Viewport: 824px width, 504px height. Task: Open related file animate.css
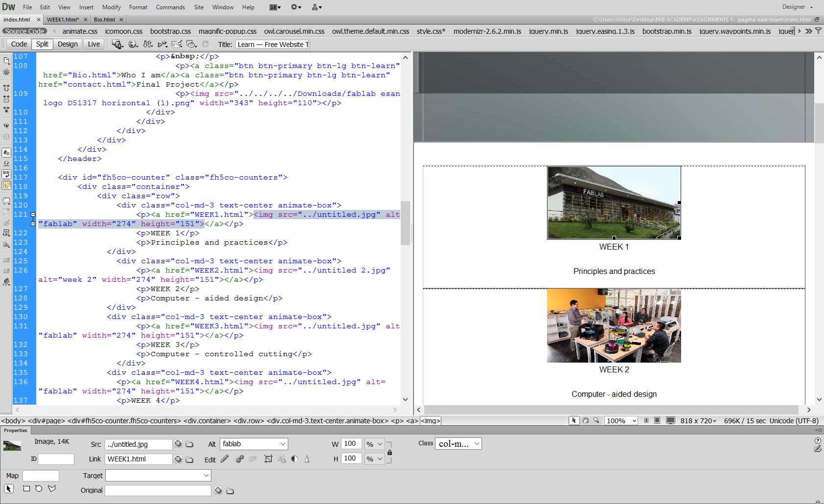(80, 31)
